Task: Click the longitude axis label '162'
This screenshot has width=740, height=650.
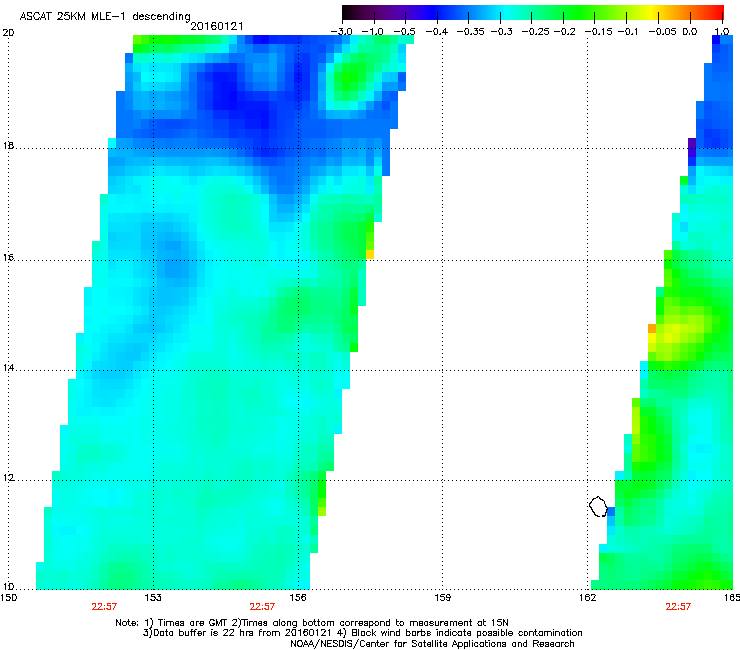Action: click(x=587, y=598)
